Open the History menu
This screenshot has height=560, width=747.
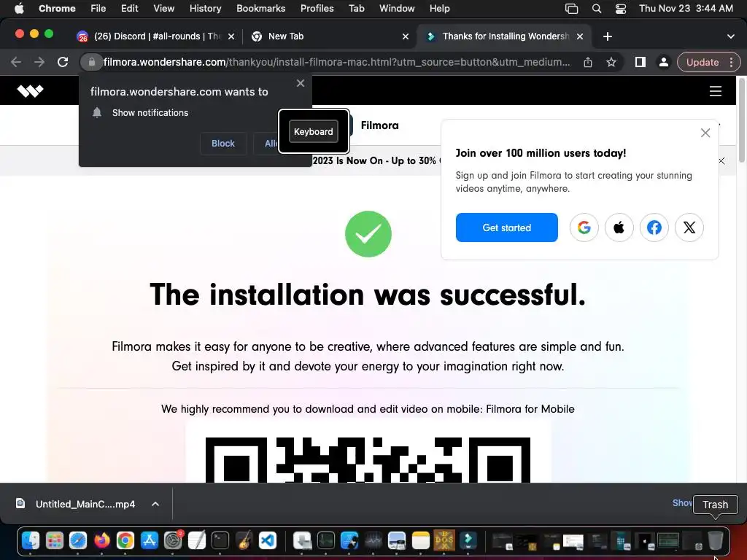(205, 9)
